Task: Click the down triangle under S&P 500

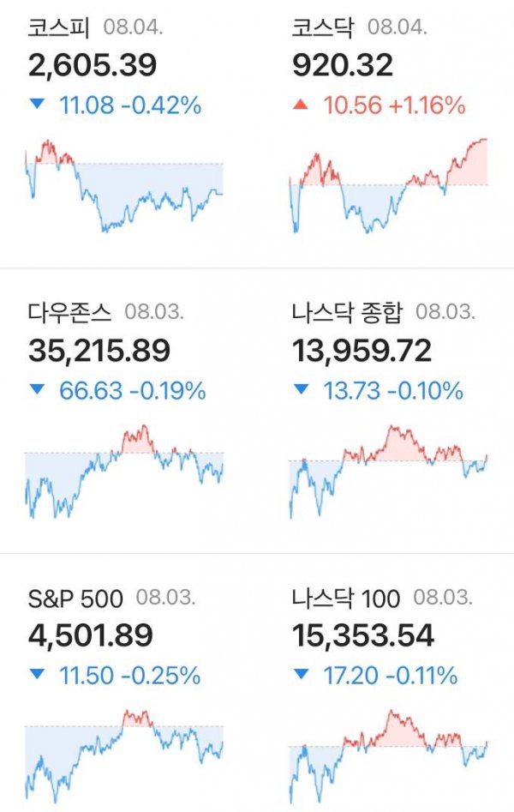Action: tap(38, 674)
